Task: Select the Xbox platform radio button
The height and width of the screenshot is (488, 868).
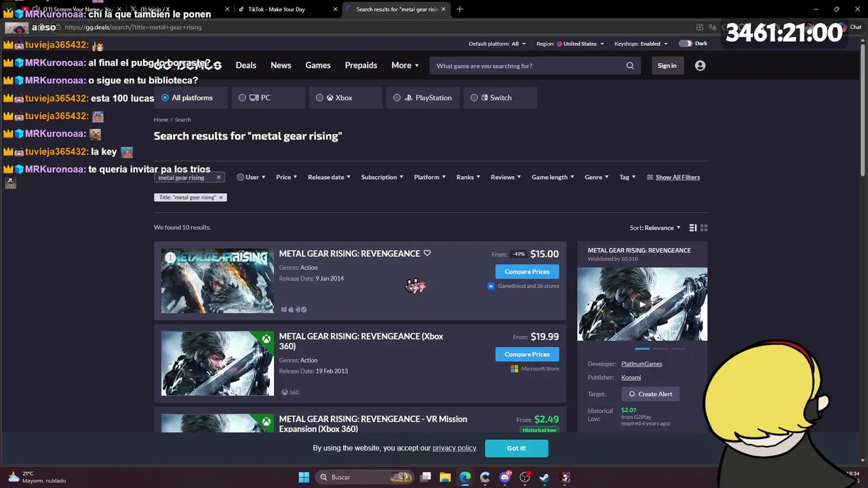Action: pos(319,98)
